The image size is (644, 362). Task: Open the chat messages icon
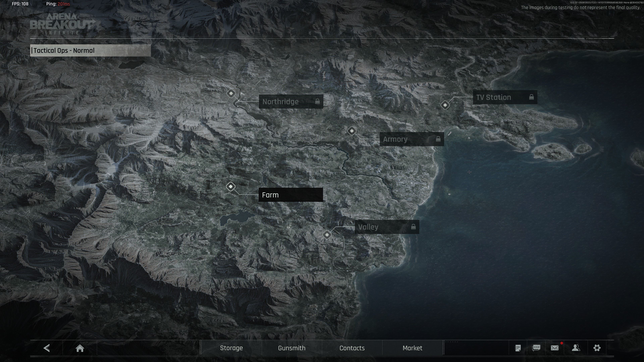tap(536, 348)
